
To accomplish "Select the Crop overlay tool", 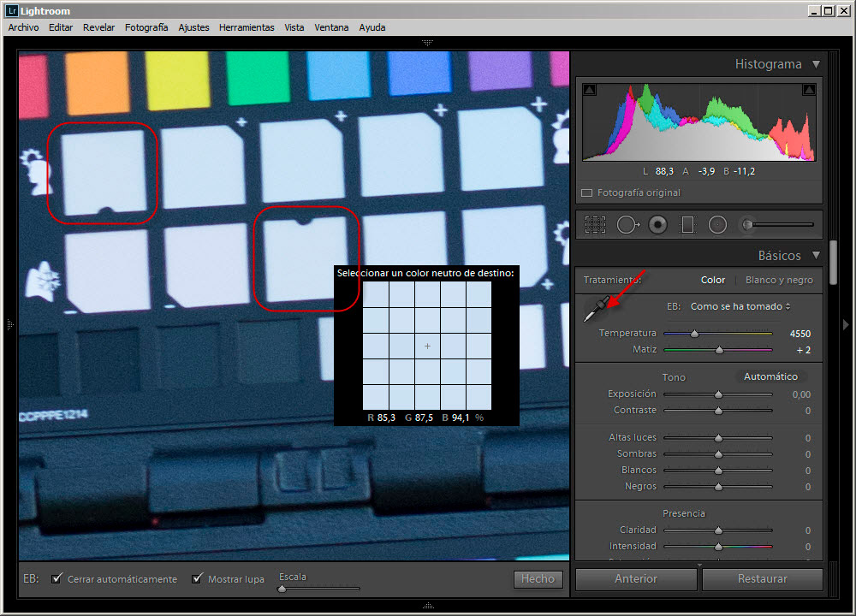I will point(595,224).
